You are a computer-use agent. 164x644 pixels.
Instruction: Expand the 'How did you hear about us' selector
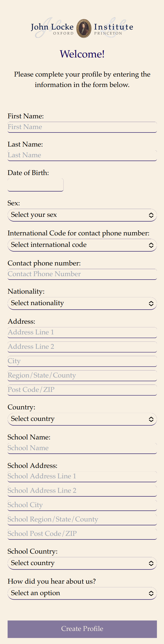point(82,593)
